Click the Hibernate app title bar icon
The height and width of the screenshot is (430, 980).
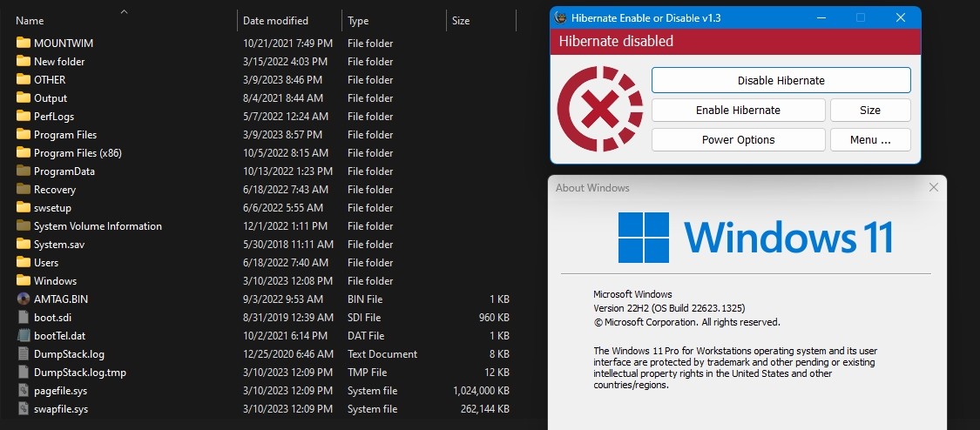pos(561,17)
